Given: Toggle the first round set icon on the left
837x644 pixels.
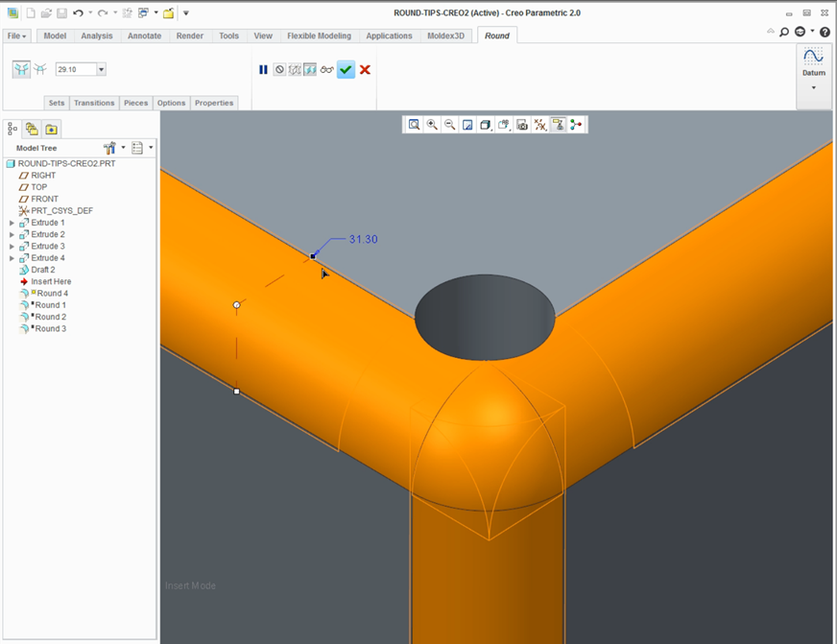Looking at the screenshot, I should coord(21,69).
